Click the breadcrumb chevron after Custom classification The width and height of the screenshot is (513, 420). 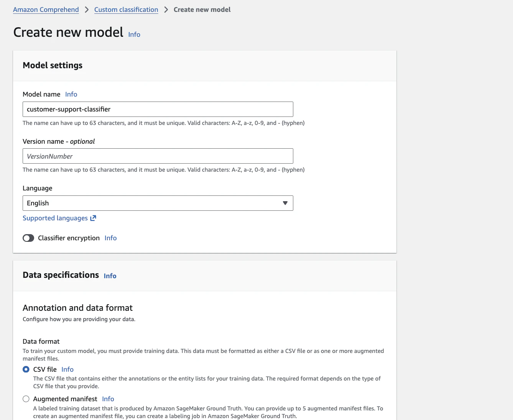[166, 10]
